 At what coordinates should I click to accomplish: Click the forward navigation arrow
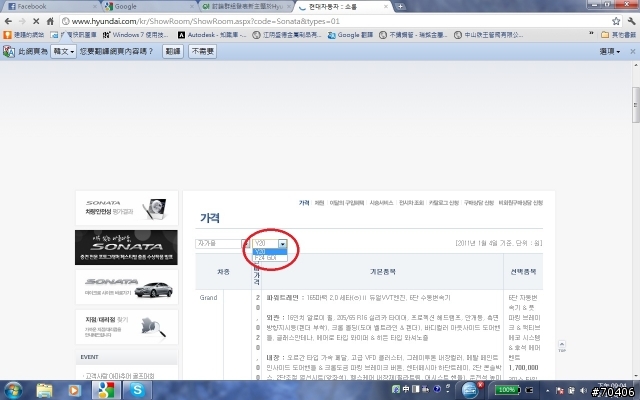22,21
